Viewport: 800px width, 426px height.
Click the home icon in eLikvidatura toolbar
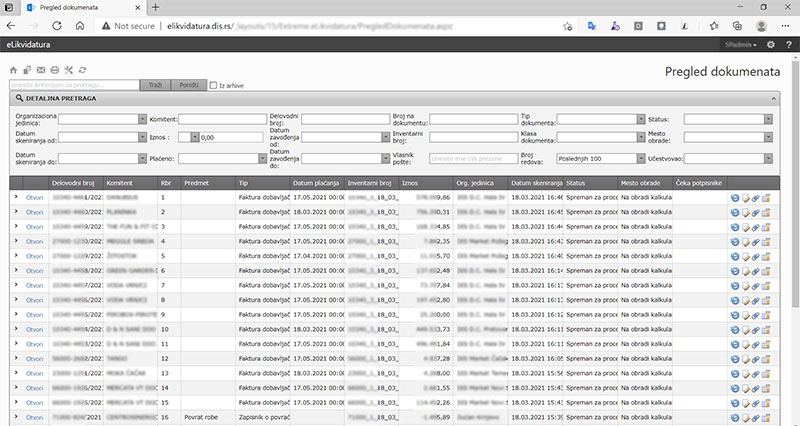click(x=14, y=70)
